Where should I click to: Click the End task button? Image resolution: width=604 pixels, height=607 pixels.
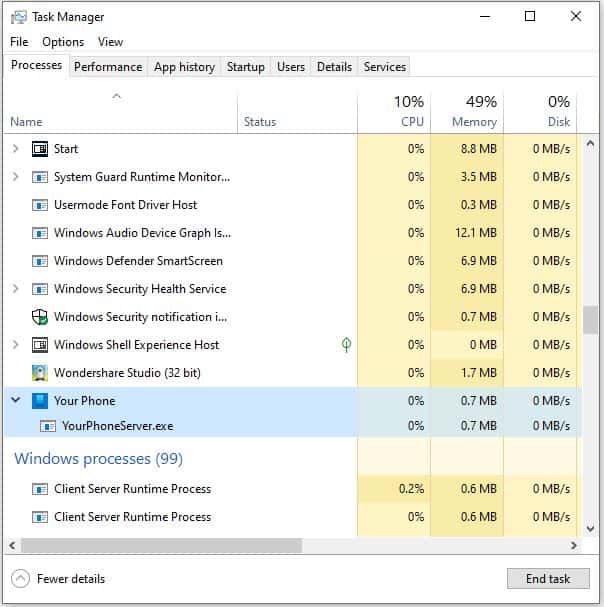pyautogui.click(x=548, y=578)
